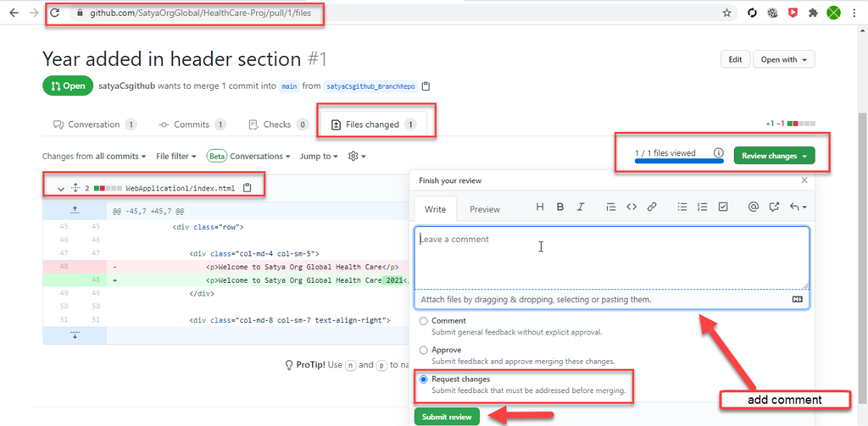Image resolution: width=868 pixels, height=426 pixels.
Task: Click the satyaCsgithub_BranchRepo branch link
Action: 370,86
